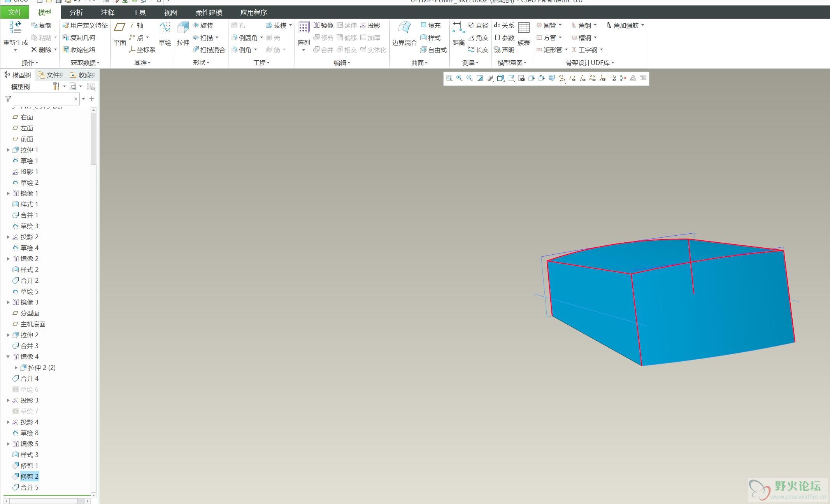The width and height of the screenshot is (830, 504).
Task: Switch to the 分析 ribbon tab
Action: [76, 12]
